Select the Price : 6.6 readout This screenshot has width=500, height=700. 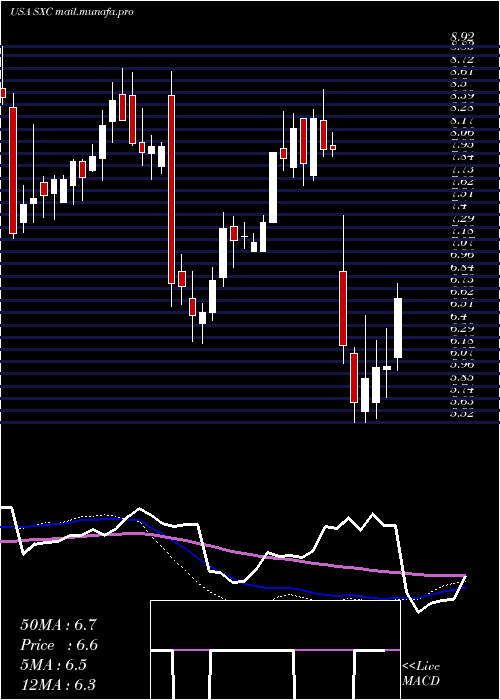pyautogui.click(x=59, y=645)
